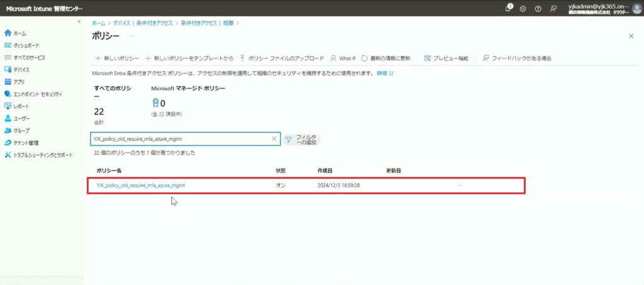
Task: Click the ホーム breadcrumb link
Action: tap(99, 23)
